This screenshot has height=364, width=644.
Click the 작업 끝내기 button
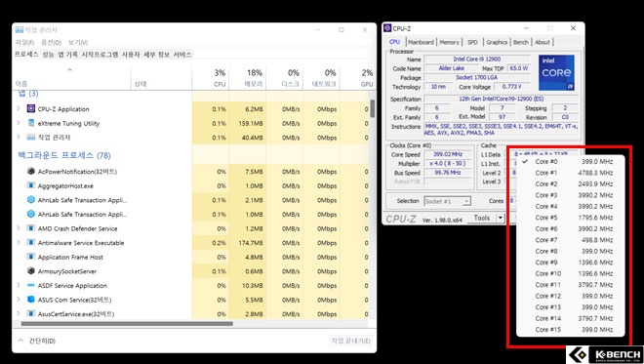click(x=351, y=341)
